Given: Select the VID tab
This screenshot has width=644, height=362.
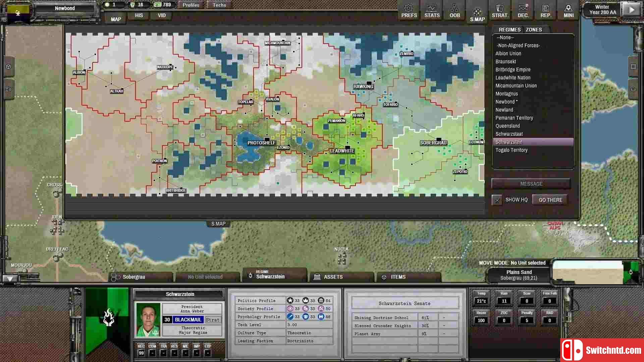Looking at the screenshot, I should 162,15.
